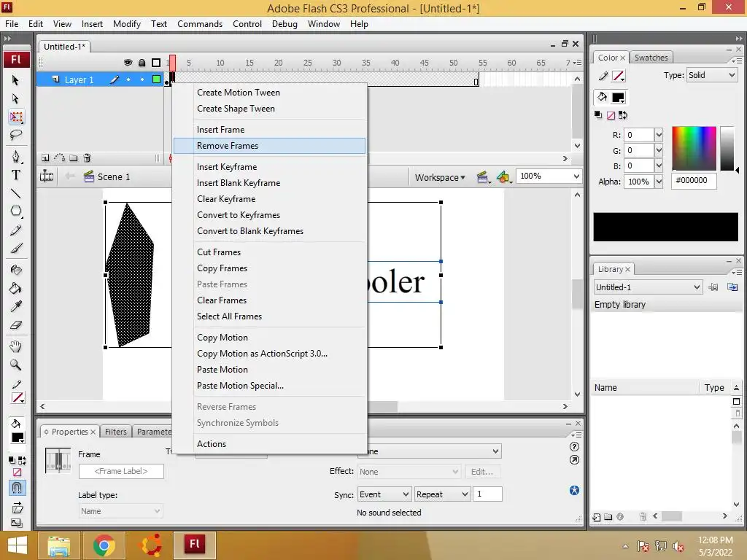Choose Remove Frames from context menu
Screen dimensions: 747x560
point(269,146)
